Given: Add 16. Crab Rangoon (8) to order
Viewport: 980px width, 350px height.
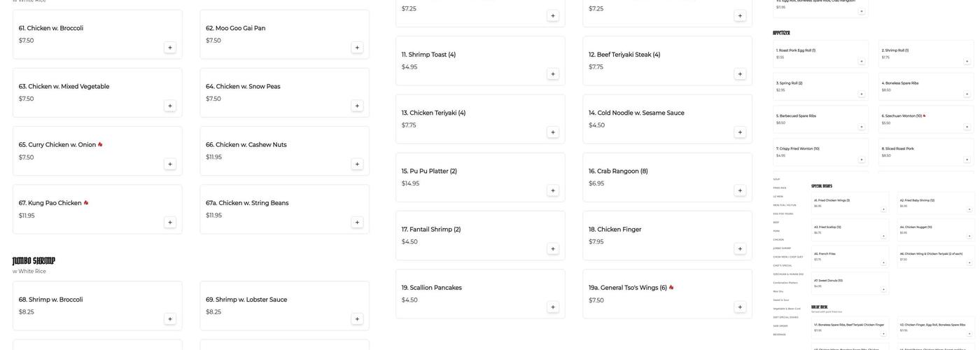Looking at the screenshot, I should pos(740,190).
